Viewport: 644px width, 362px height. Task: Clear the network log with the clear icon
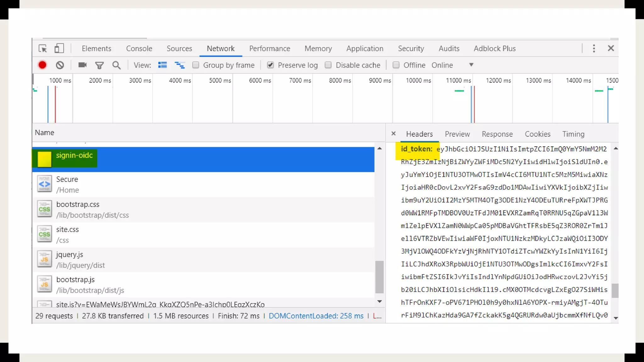(60, 65)
